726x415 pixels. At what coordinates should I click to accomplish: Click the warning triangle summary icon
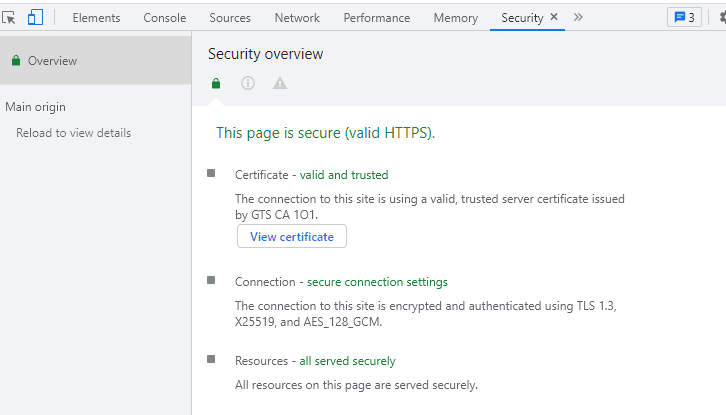pos(280,83)
